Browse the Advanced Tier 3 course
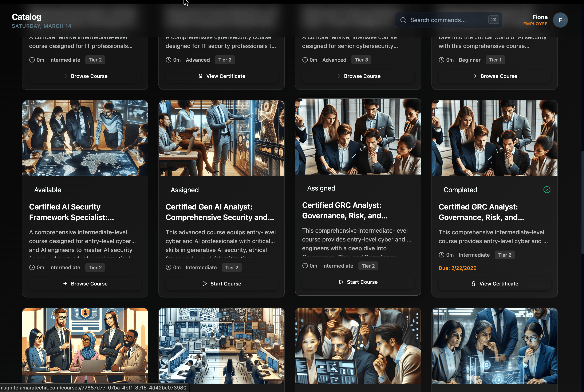This screenshot has height=392, width=584. [358, 76]
